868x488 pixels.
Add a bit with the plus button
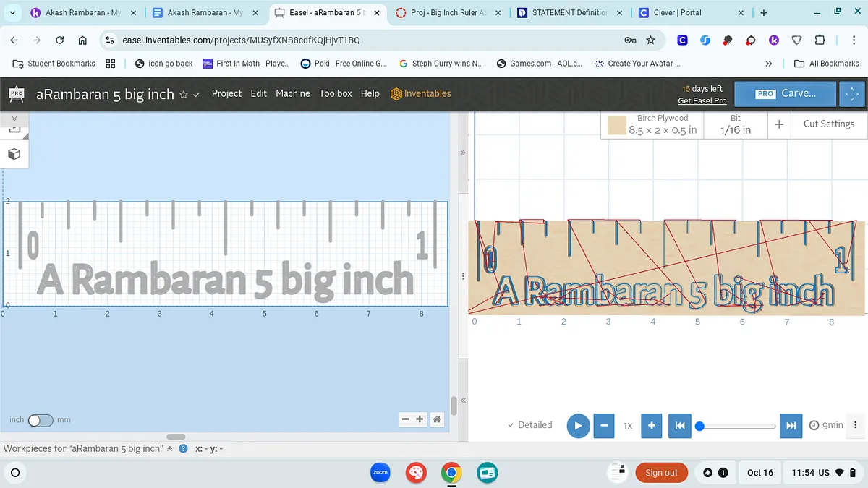pyautogui.click(x=779, y=124)
